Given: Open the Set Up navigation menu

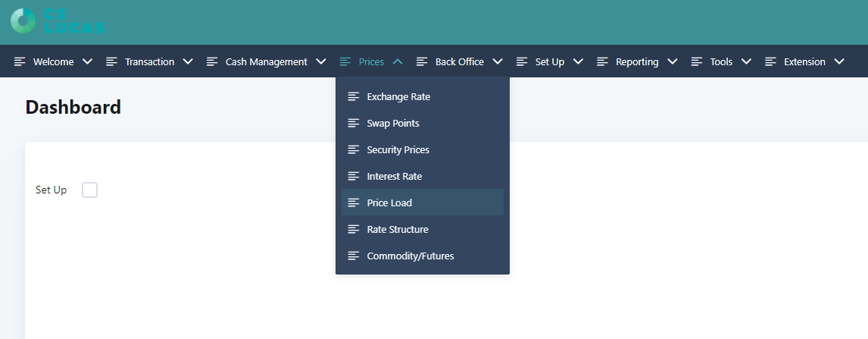Looking at the screenshot, I should pyautogui.click(x=549, y=62).
